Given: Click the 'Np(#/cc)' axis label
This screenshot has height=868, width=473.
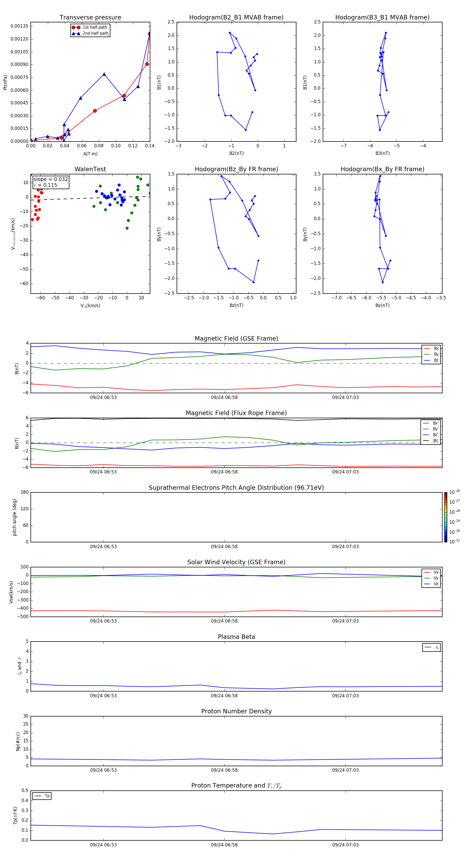Looking at the screenshot, I should [x=18, y=741].
